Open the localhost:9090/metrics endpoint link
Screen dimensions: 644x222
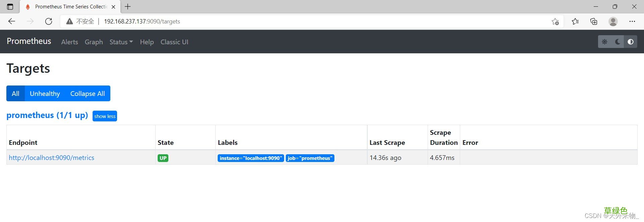point(51,158)
